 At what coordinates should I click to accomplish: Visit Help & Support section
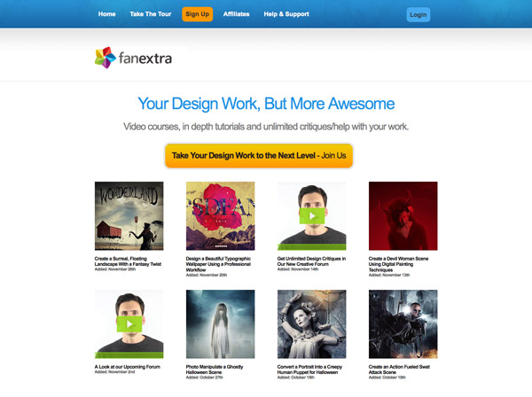[x=286, y=14]
